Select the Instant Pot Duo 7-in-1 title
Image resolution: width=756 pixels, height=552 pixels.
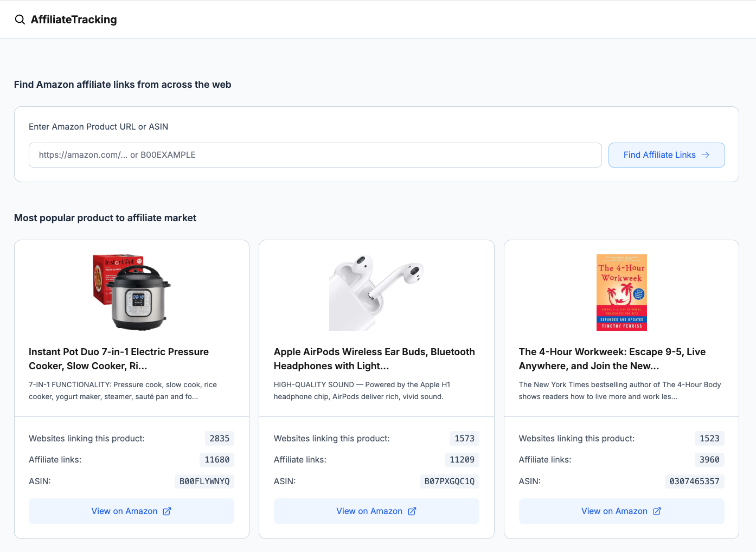(119, 359)
